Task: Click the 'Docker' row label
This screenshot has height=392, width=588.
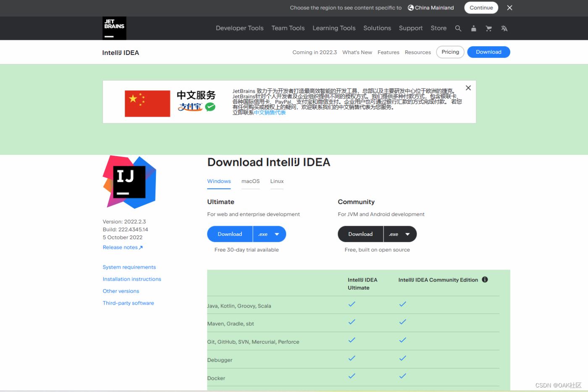Action: tap(216, 378)
